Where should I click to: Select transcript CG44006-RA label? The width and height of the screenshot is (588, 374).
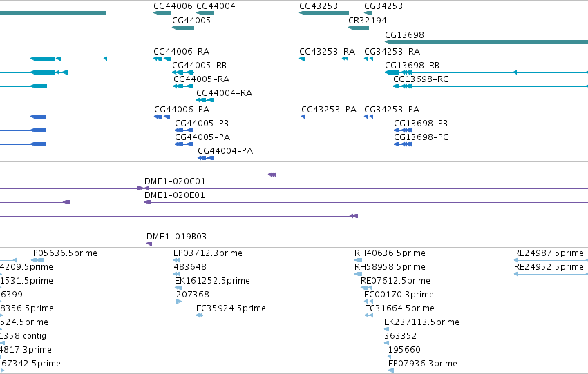(x=182, y=51)
